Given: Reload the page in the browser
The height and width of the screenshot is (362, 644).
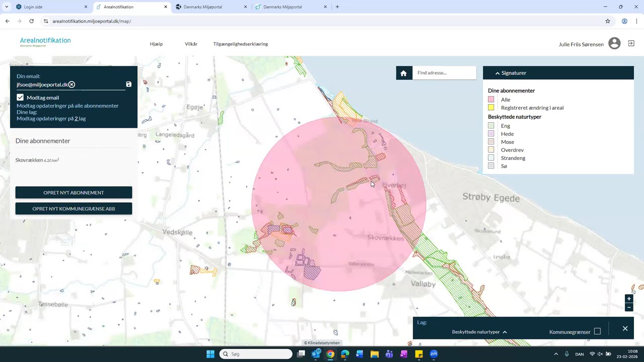Looking at the screenshot, I should coord(31,21).
